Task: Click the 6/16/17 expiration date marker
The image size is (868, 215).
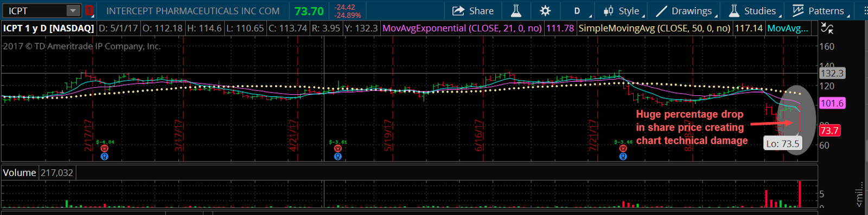Action: [479, 135]
